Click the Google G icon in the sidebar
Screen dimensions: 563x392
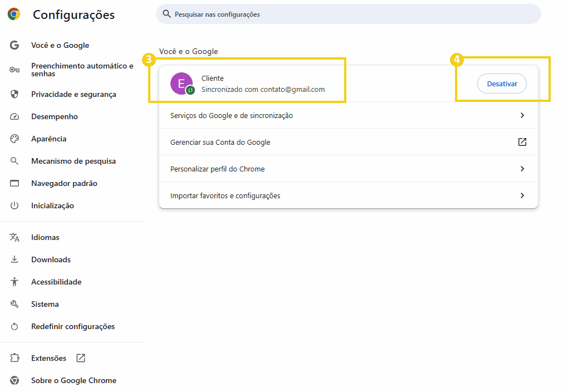point(14,45)
